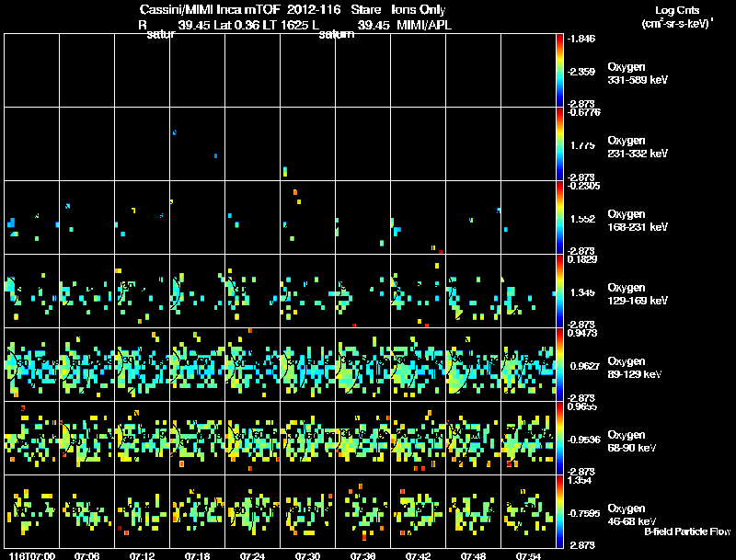The width and height of the screenshot is (736, 560).
Task: Click the '-1.846' colorbar maximum value
Action: point(581,39)
